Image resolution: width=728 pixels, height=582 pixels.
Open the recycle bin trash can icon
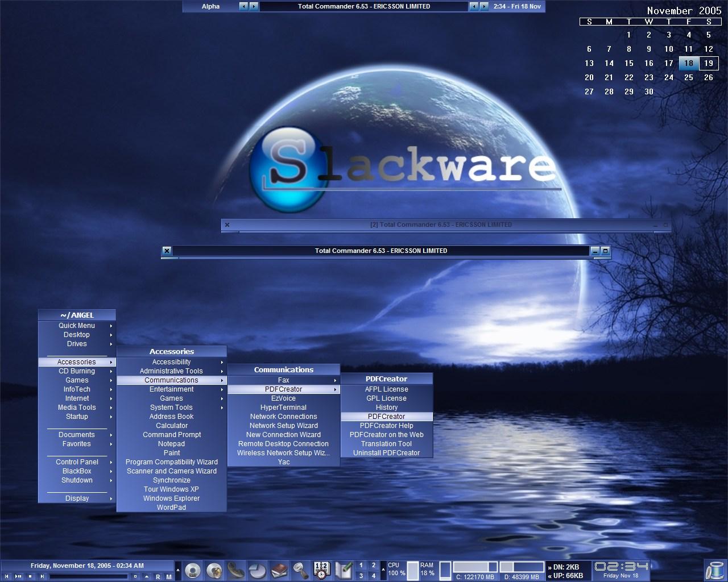pyautogui.click(x=715, y=570)
